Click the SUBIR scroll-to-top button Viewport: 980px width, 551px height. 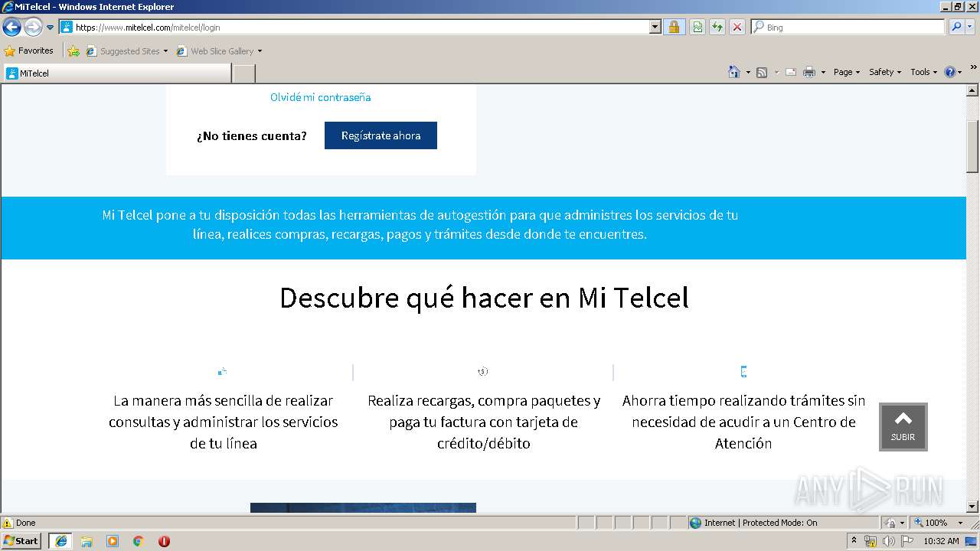click(x=903, y=426)
